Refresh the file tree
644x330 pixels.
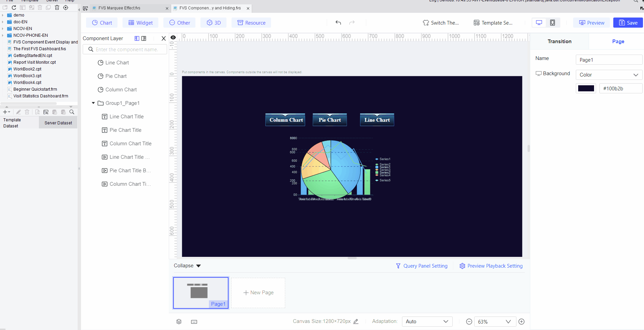tap(14, 7)
